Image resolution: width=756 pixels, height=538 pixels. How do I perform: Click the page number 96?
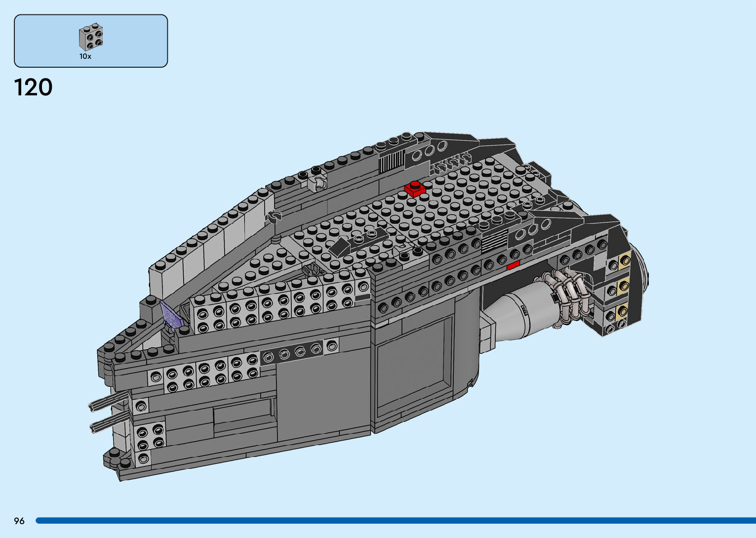[x=19, y=521]
